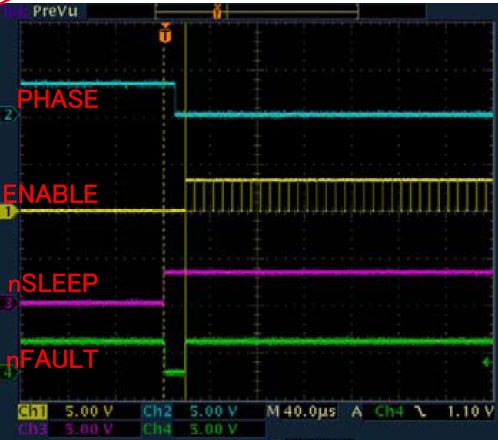This screenshot has height=440, width=498.
Task: Select the lower Ch4 5.00 V readout
Action: pos(190,429)
